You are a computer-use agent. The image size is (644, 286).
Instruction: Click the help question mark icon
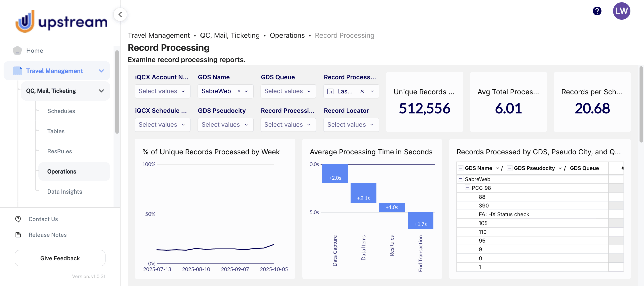pyautogui.click(x=597, y=11)
